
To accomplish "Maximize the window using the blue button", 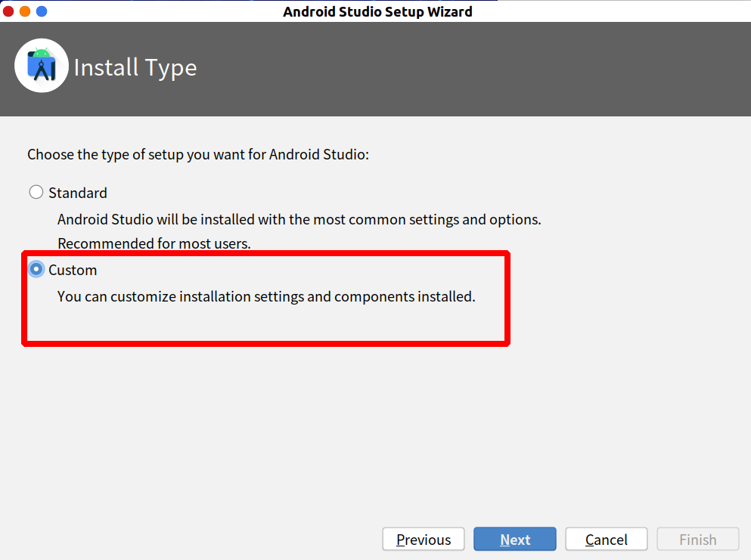I will [42, 11].
